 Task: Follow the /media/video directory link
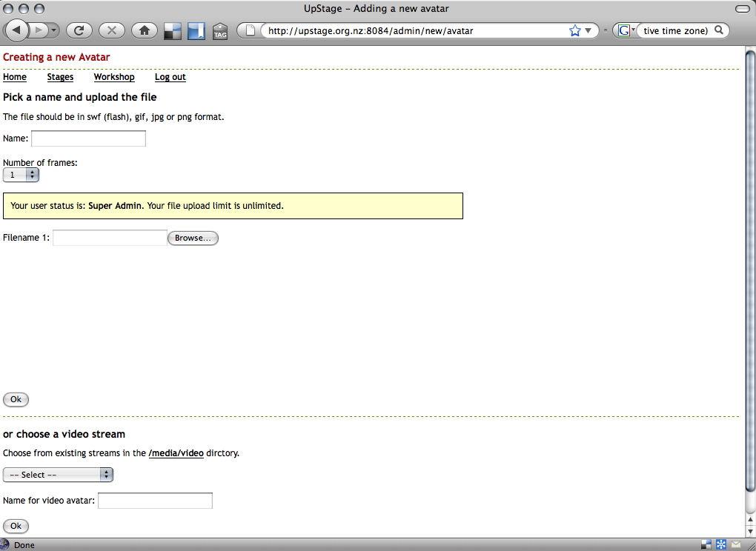coord(176,453)
